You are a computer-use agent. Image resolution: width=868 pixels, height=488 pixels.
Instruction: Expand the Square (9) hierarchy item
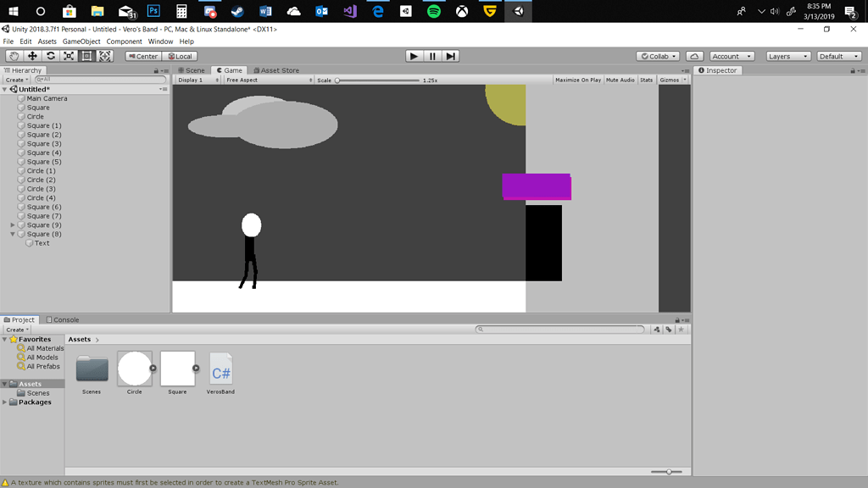[x=13, y=225]
